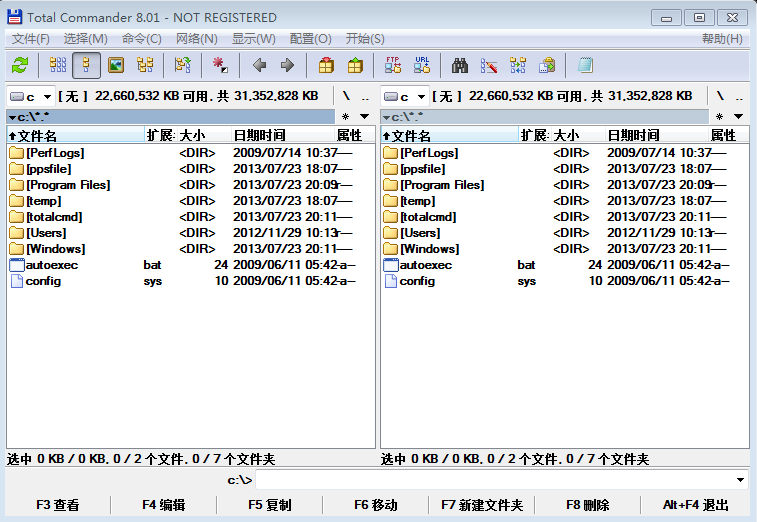Click the copy names to clipboard icon

pos(547,65)
